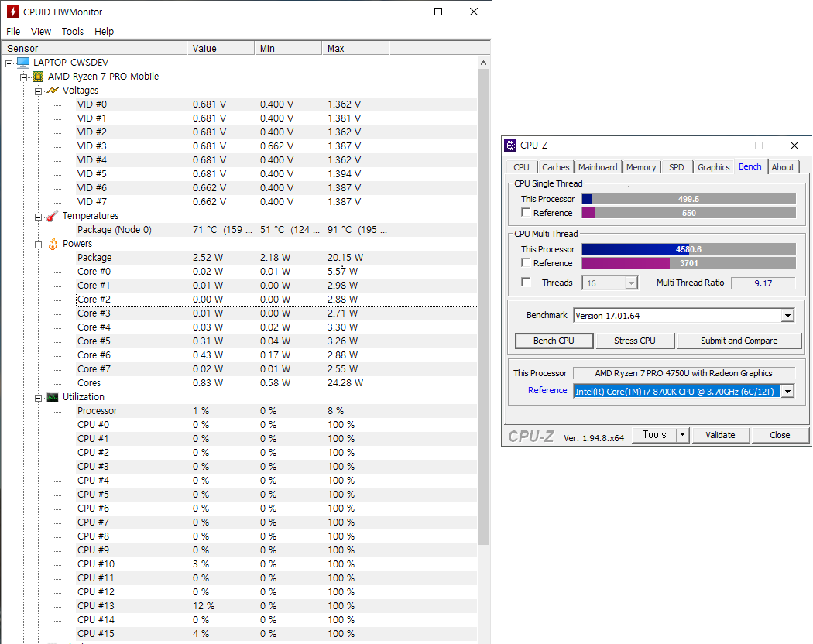Click the HWMonitor vertical scrollbar thumb
This screenshot has width=813, height=644.
(x=483, y=306)
